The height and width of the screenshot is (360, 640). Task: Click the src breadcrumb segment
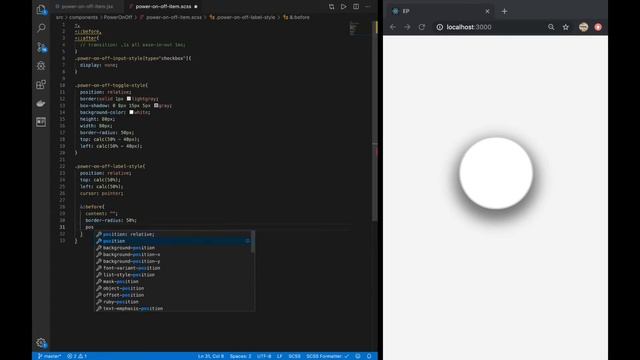[60, 18]
